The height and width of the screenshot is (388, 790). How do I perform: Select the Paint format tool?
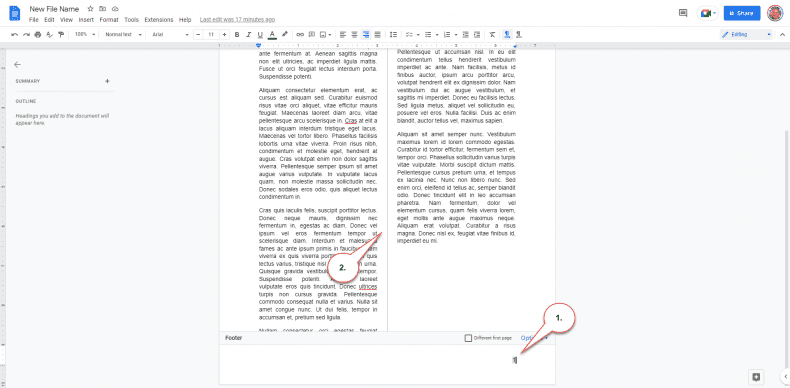tap(61, 35)
